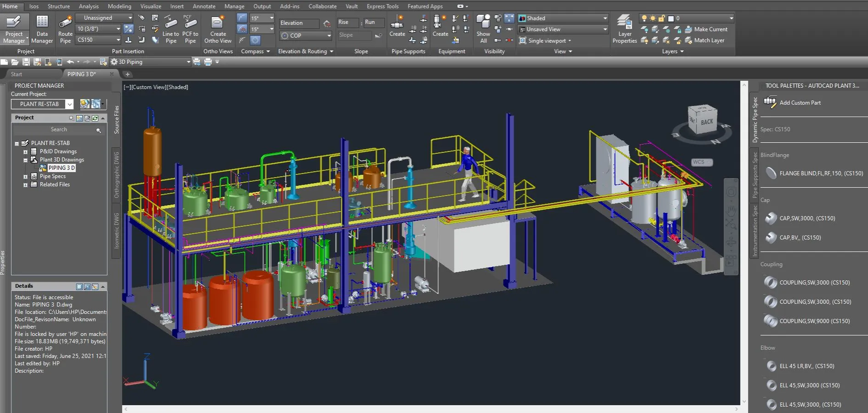Screen dimensions: 868x413
Task: Open the Unsaved View dropdown
Action: click(563, 29)
